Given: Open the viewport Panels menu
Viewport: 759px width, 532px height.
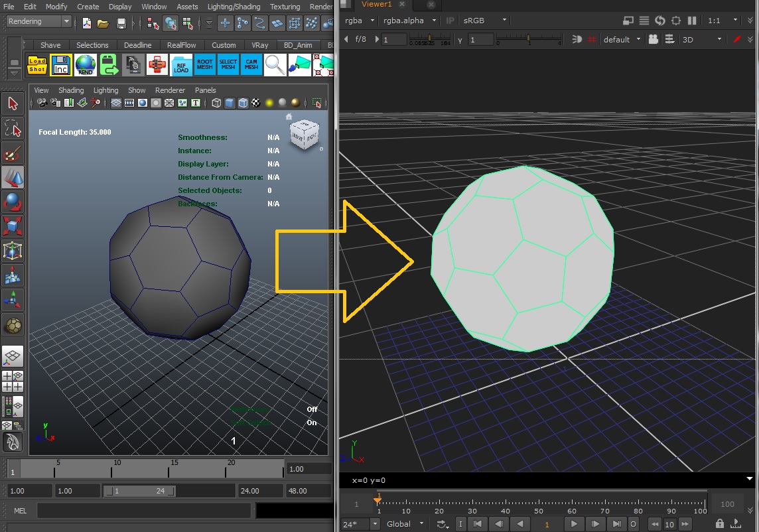Looking at the screenshot, I should point(205,90).
